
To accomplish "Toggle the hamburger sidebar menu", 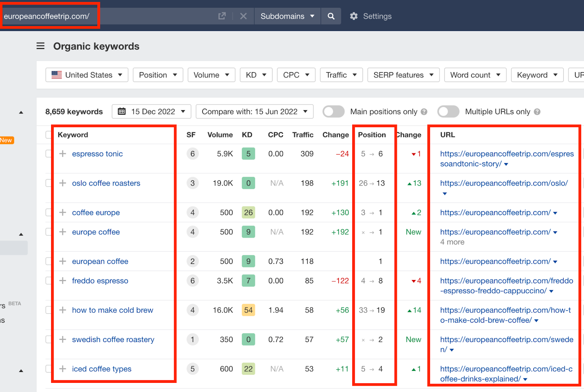I will point(41,46).
